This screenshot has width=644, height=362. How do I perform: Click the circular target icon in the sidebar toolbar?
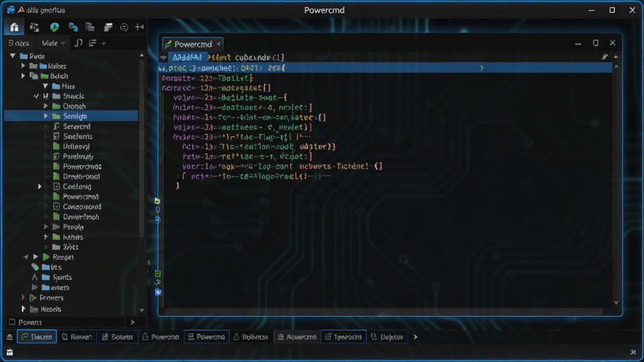coord(124,28)
